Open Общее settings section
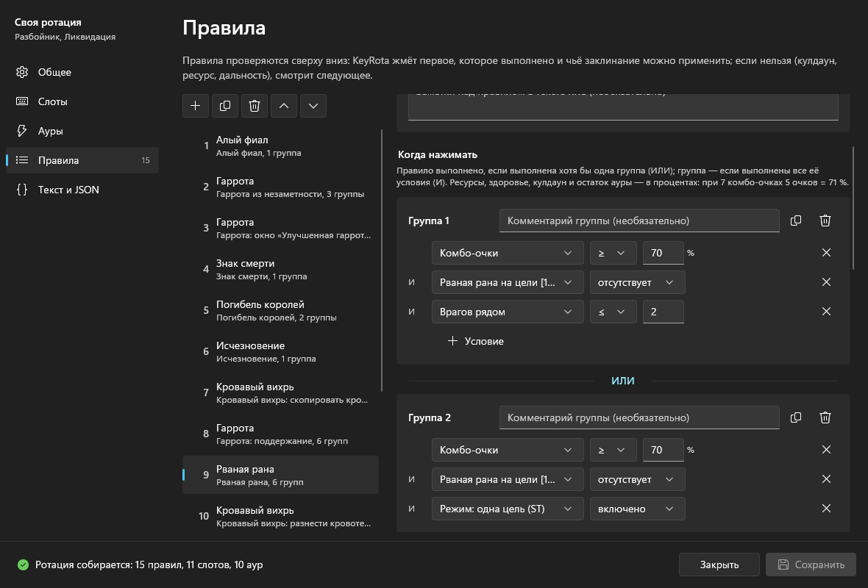Viewport: 868px width, 588px height. coord(82,72)
